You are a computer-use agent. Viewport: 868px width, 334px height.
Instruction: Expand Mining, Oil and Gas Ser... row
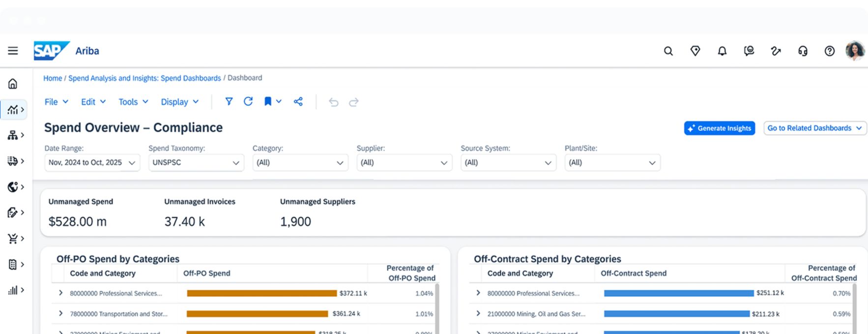478,313
